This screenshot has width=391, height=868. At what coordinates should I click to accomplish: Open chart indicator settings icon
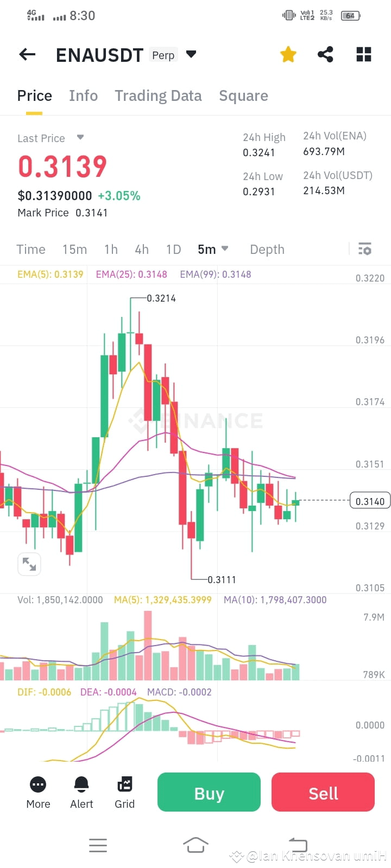click(365, 249)
